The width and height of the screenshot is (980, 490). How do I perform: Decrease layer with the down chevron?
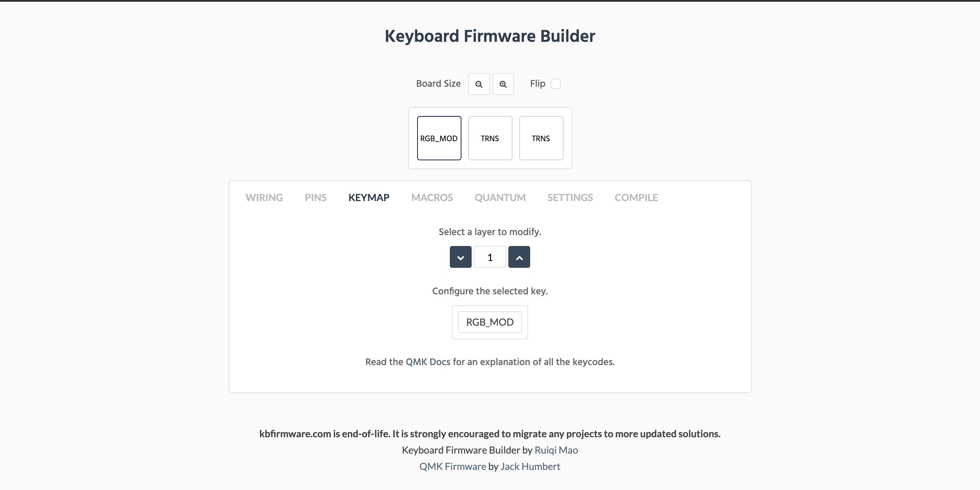[x=460, y=257]
